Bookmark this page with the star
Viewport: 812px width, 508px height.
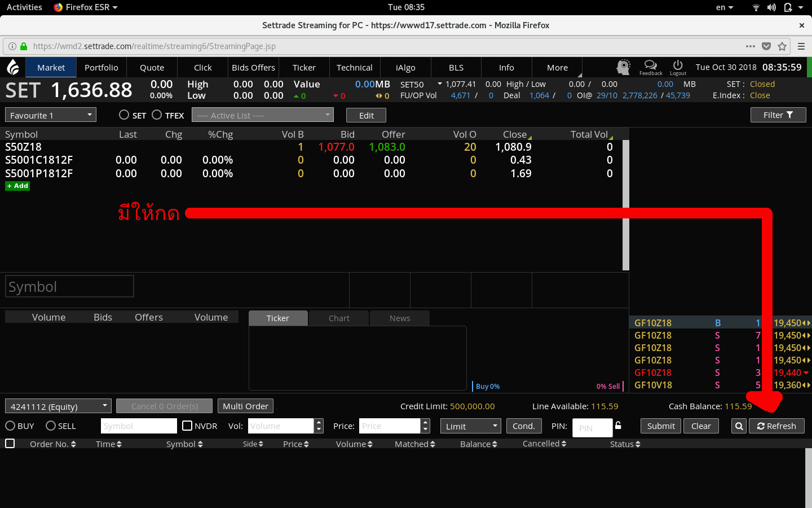pos(782,46)
